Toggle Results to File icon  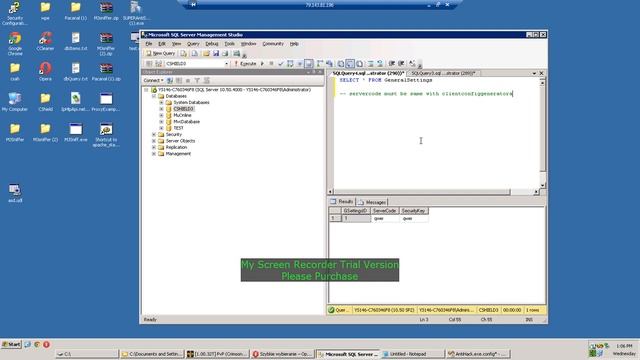(x=360, y=64)
